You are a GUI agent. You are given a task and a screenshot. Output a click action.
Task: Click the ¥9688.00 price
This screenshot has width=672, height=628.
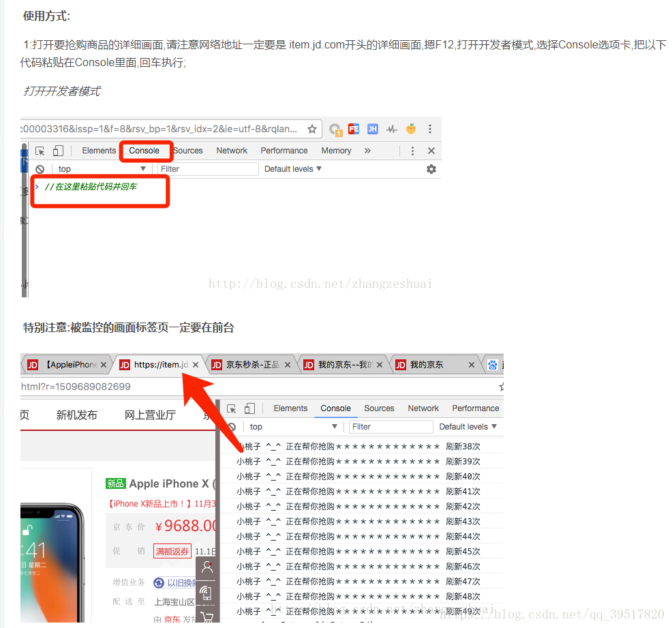[185, 526]
